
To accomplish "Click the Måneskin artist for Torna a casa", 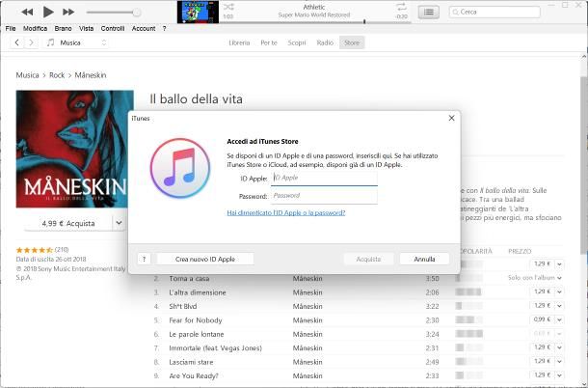I will (307, 279).
